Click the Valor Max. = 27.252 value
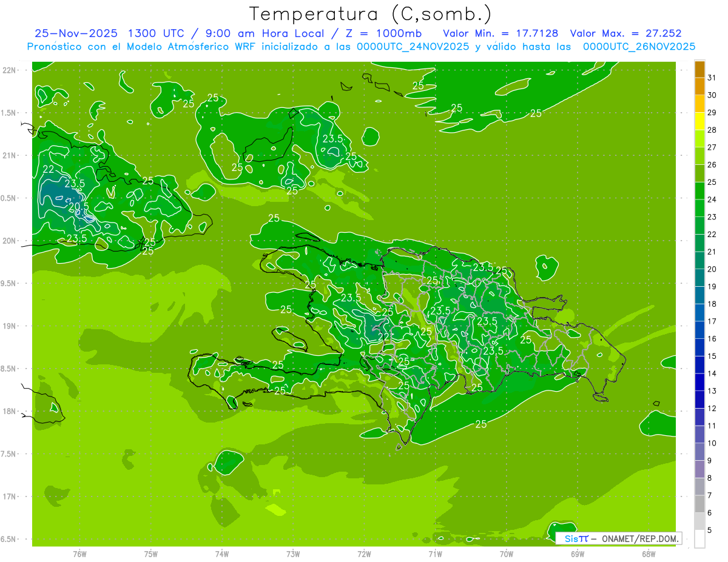728x562 pixels. [625, 33]
